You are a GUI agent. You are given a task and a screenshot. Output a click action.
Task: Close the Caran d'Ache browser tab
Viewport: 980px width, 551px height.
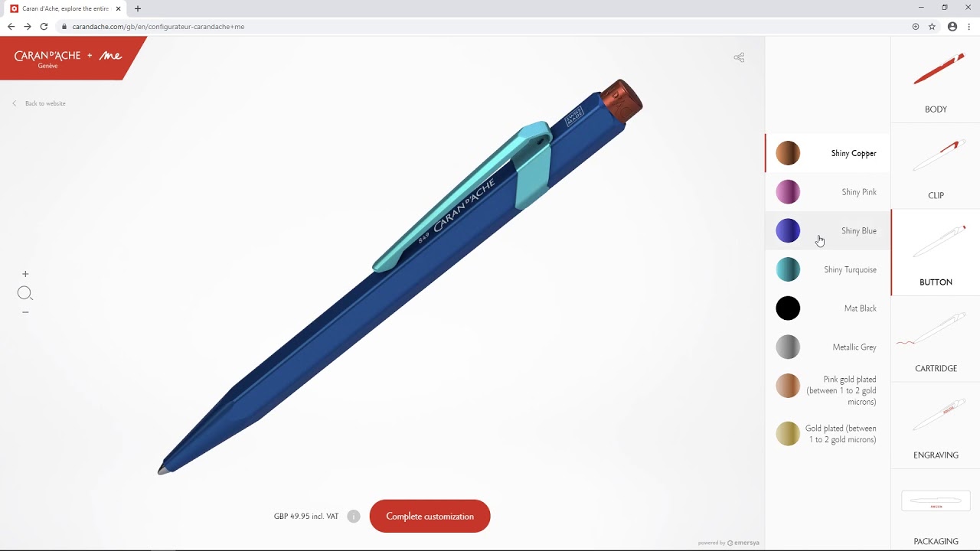[x=119, y=8]
